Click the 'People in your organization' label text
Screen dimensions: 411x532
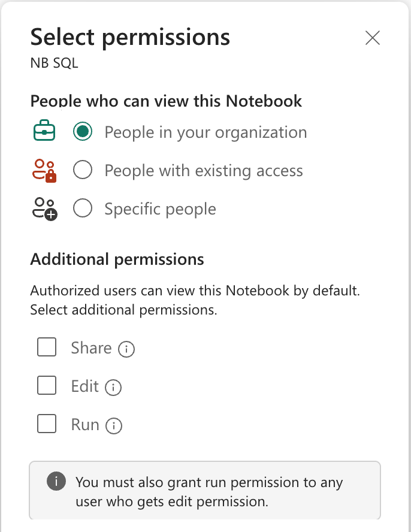205,132
